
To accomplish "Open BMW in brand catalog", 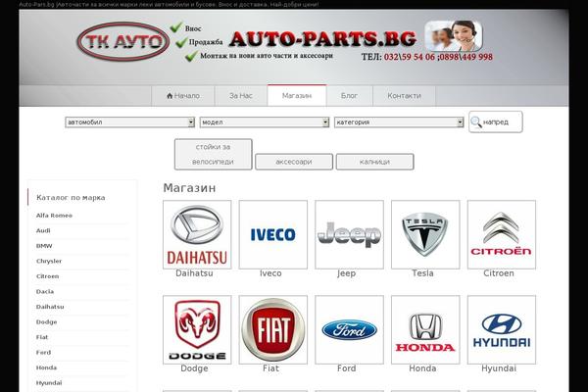I will click(44, 246).
